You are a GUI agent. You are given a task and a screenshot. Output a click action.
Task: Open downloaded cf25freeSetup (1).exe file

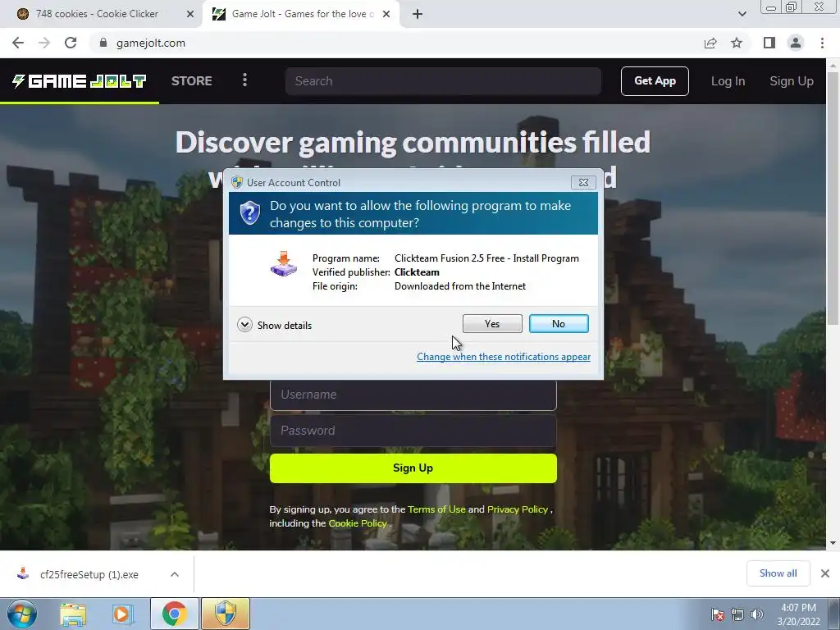[x=89, y=574]
